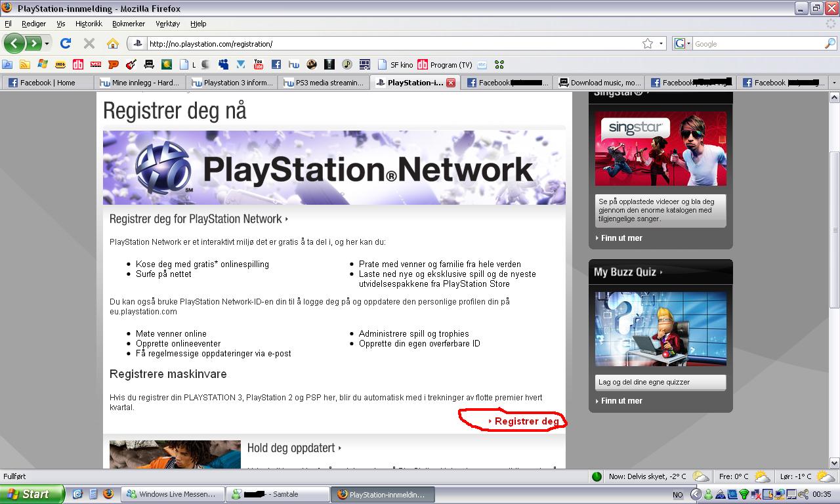Switch to Mine innlegg - Hard... tab

pyautogui.click(x=140, y=83)
